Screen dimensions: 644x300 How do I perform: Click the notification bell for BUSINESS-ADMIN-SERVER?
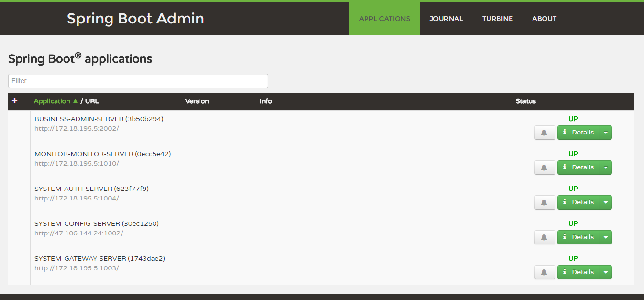544,133
